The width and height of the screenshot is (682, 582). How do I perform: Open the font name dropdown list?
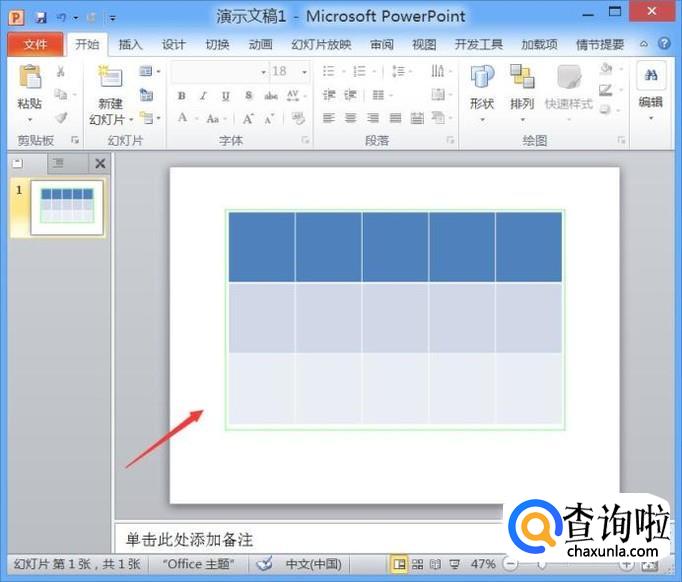click(x=263, y=72)
